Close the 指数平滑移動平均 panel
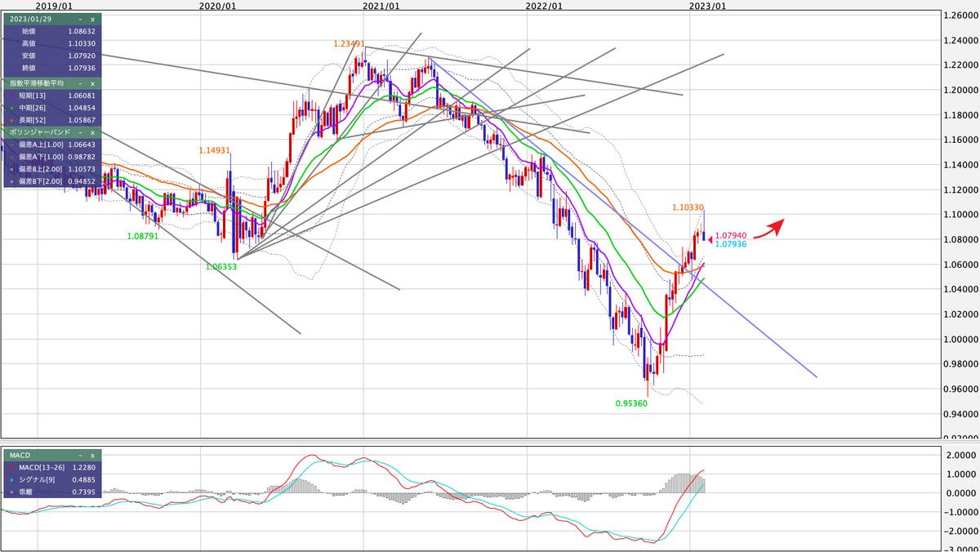 point(92,83)
